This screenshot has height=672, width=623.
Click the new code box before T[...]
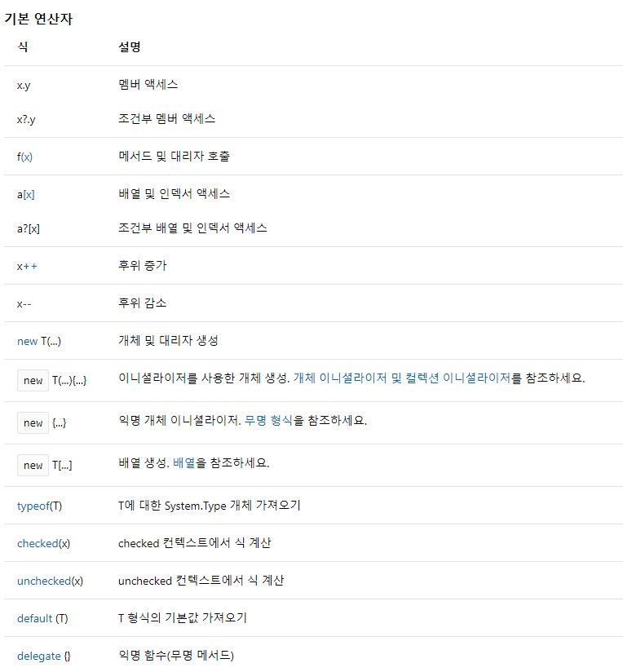click(x=33, y=466)
